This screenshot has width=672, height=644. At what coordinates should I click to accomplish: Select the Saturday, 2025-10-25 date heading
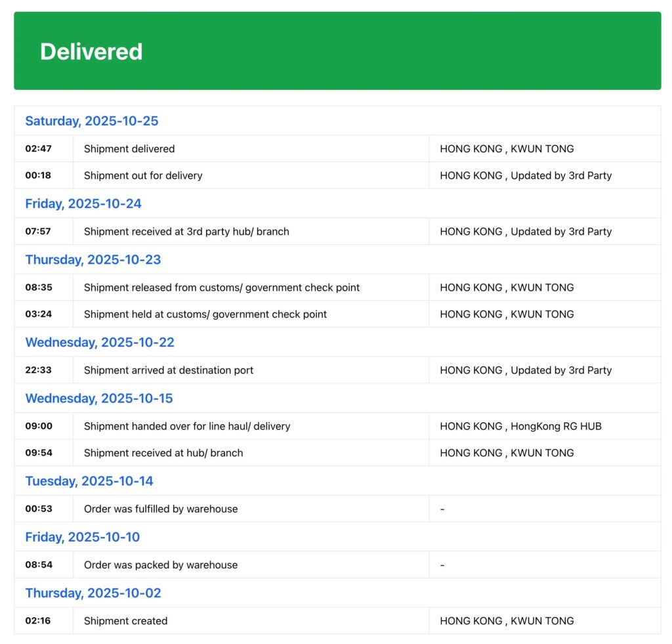coord(92,121)
